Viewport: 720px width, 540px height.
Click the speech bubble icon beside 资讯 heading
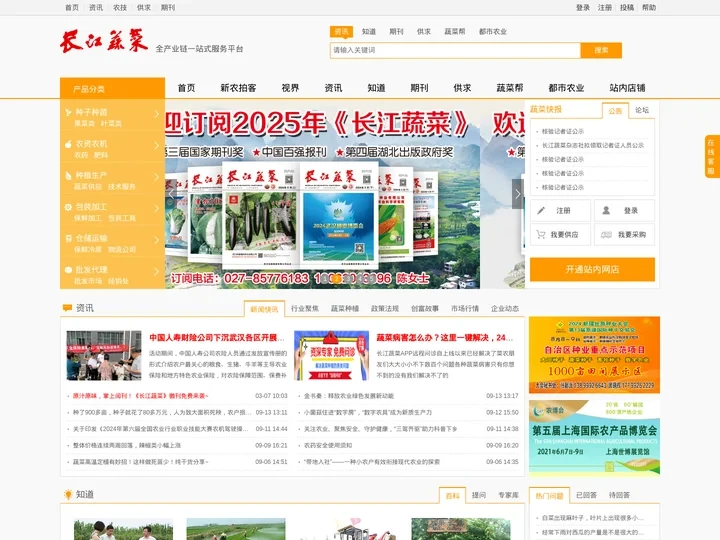tap(67, 308)
